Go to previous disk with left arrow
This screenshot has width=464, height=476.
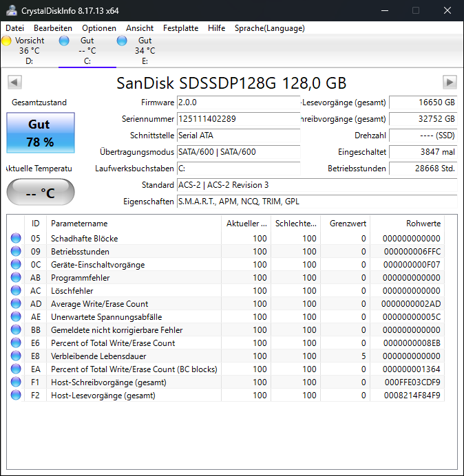tap(14, 82)
